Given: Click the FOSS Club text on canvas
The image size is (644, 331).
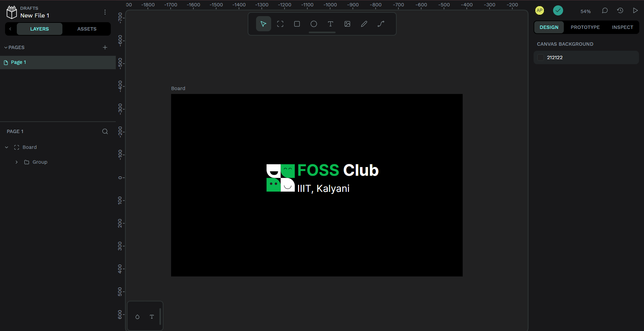Looking at the screenshot, I should coord(338,170).
